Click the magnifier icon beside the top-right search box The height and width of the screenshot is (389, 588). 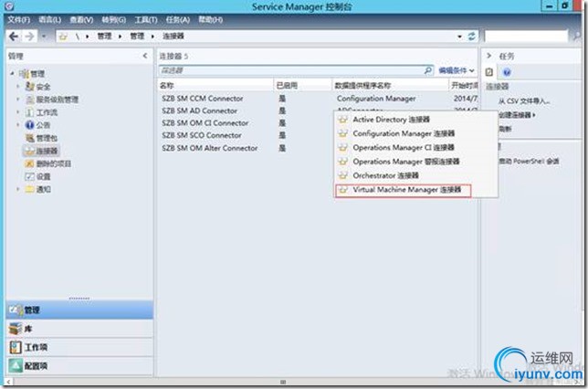(577, 37)
